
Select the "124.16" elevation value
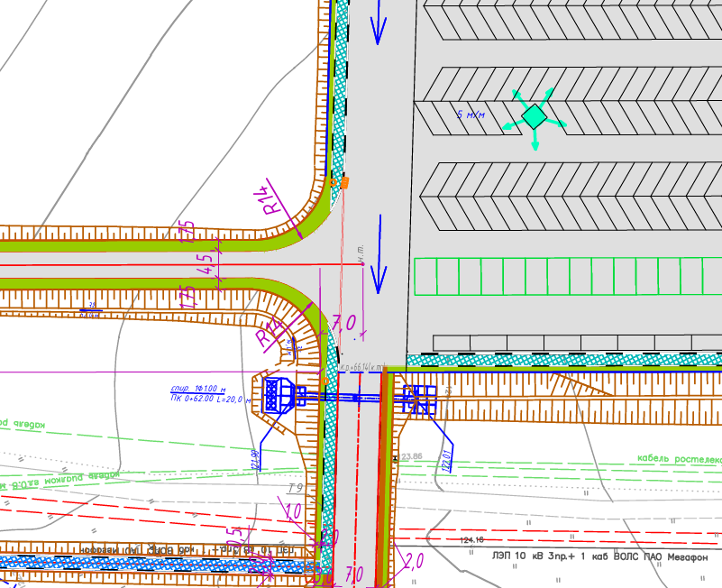click(x=472, y=539)
